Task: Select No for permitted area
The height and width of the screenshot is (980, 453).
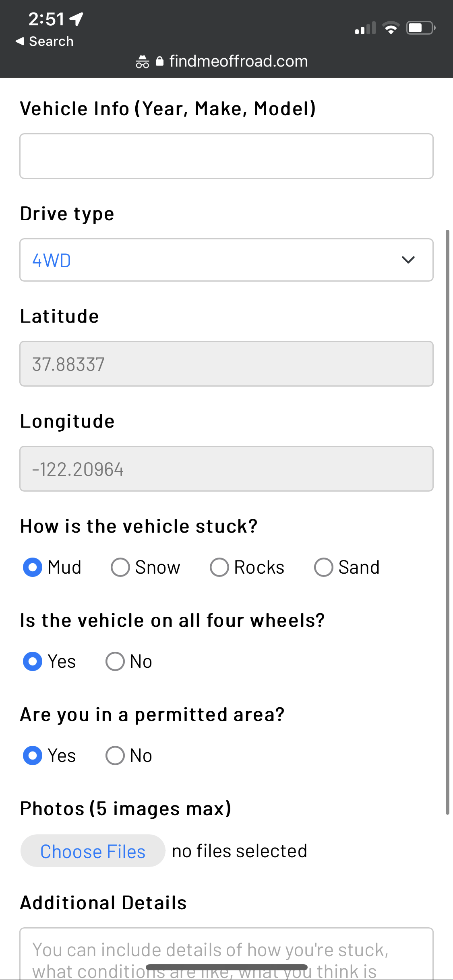Action: point(115,756)
